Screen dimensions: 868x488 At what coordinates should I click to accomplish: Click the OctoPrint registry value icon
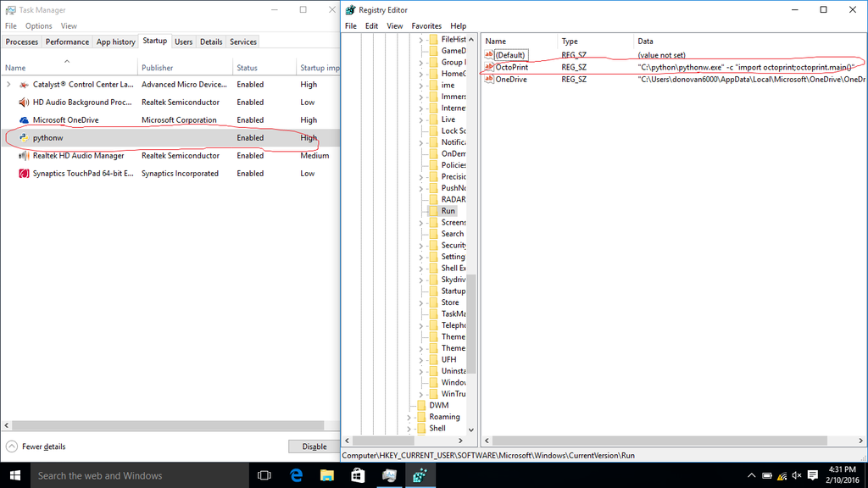(489, 67)
